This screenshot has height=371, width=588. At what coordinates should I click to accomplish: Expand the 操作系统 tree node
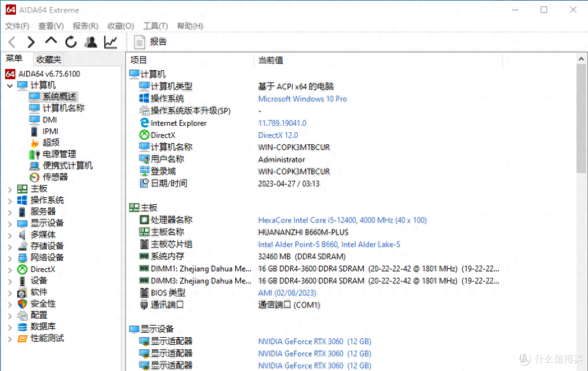(x=10, y=201)
